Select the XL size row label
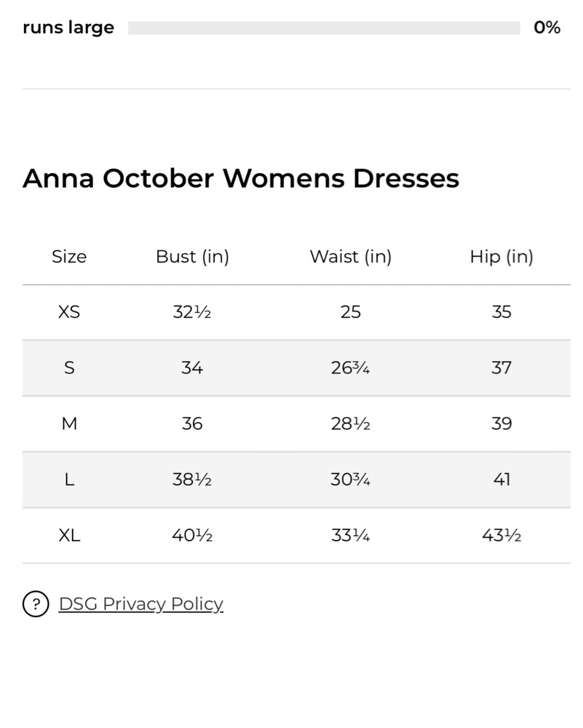This screenshot has height=728, width=583. 69,536
